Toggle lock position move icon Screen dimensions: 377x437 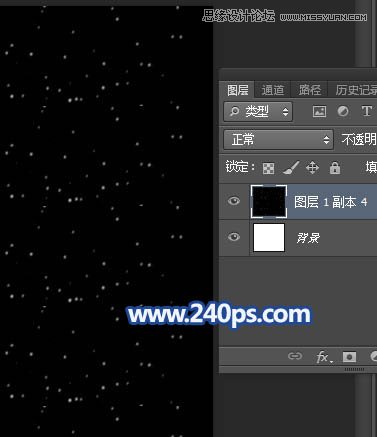(312, 168)
